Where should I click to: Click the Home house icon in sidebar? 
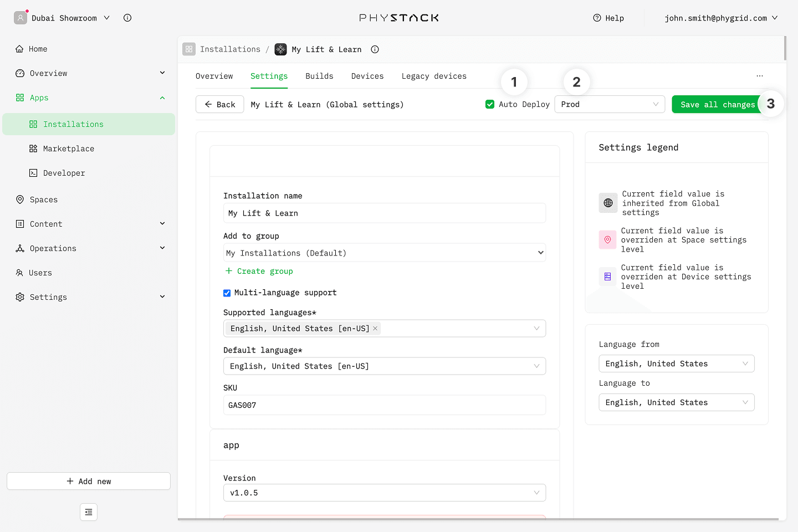(20, 49)
